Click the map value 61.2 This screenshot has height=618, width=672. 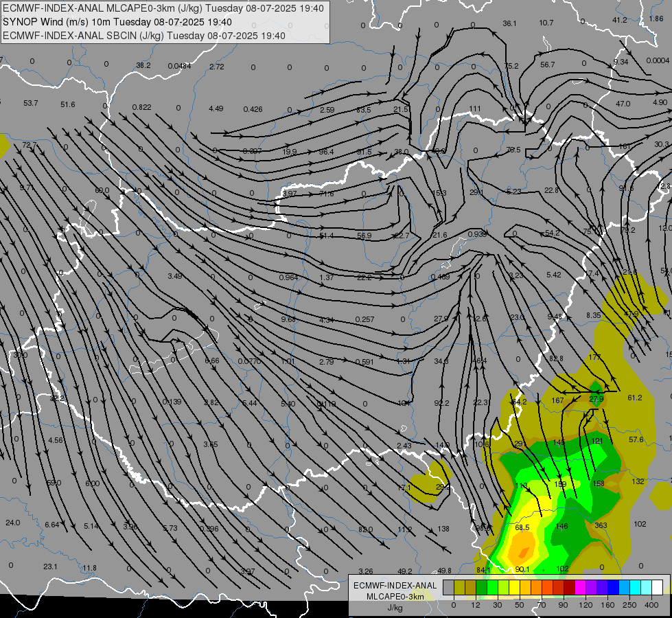click(x=635, y=398)
